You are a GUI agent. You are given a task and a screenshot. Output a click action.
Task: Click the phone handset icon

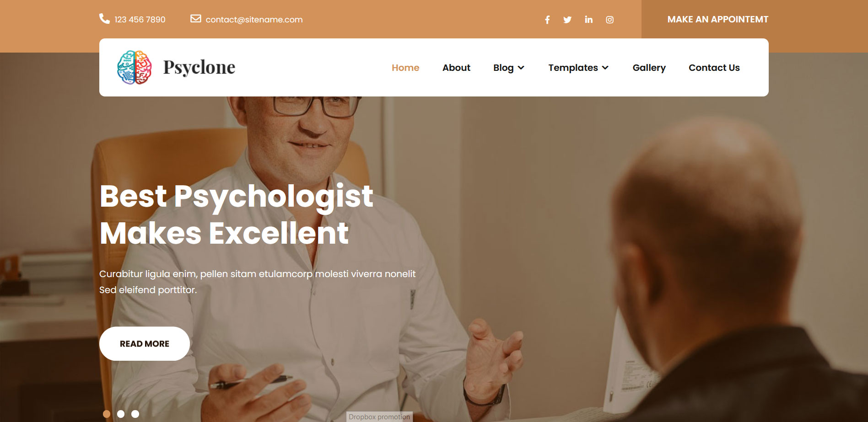pyautogui.click(x=104, y=19)
